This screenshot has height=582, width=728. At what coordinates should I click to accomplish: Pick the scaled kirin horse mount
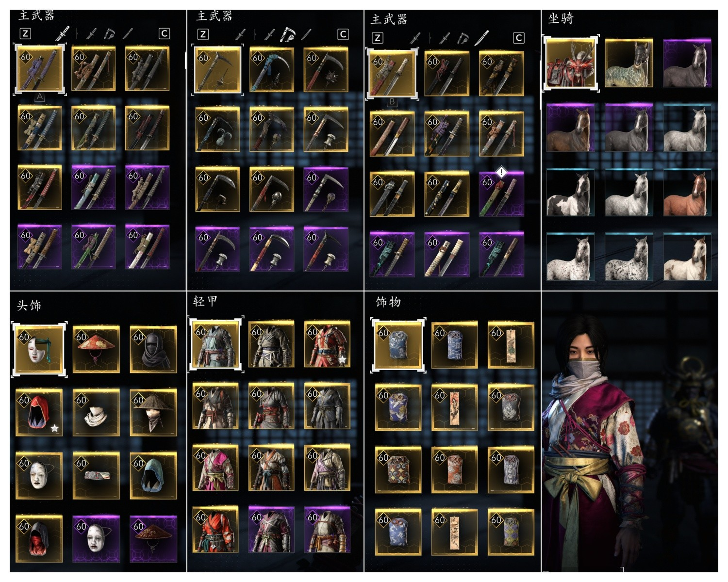[629, 63]
